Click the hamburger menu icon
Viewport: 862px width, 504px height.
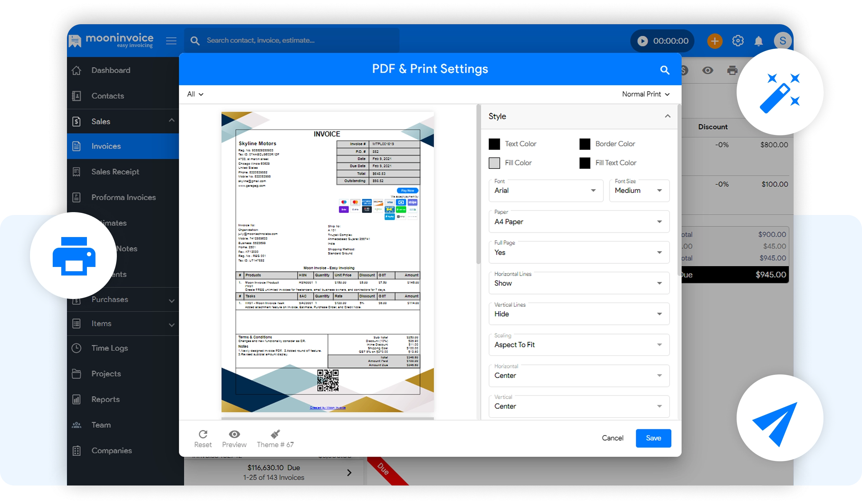point(171,41)
